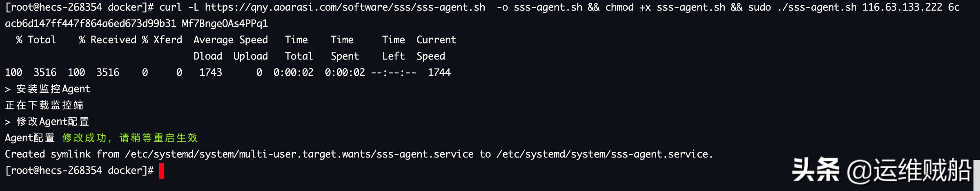Click the Created symlink output line
The height and width of the screenshot is (191, 980).
359,154
